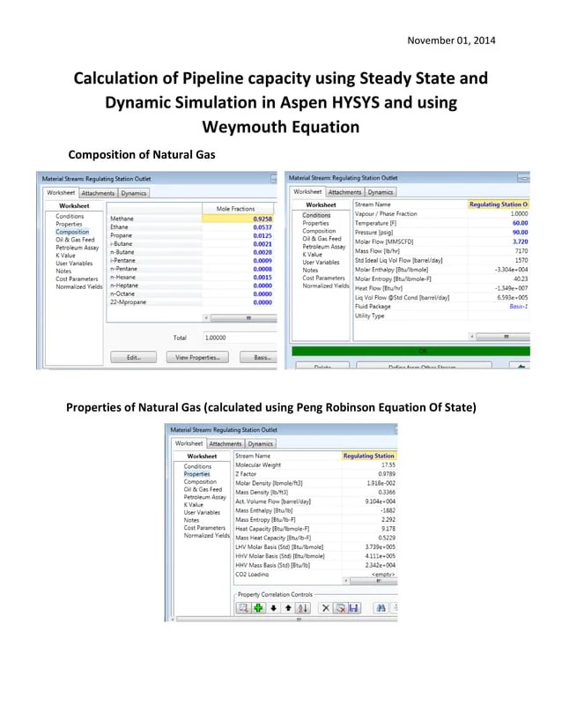Select Conditions in Mole Fractions window tree
The width and height of the screenshot is (562, 728).
[x=70, y=216]
